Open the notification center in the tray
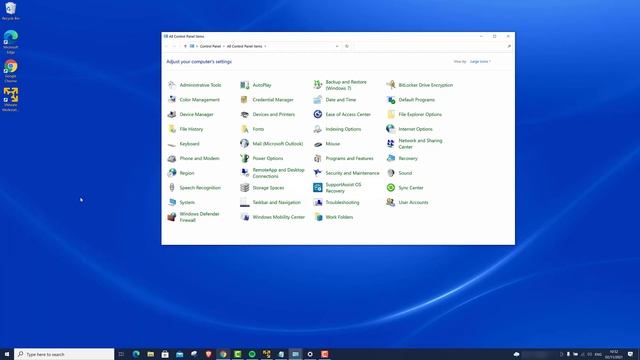The width and height of the screenshot is (640, 360). (x=631, y=354)
